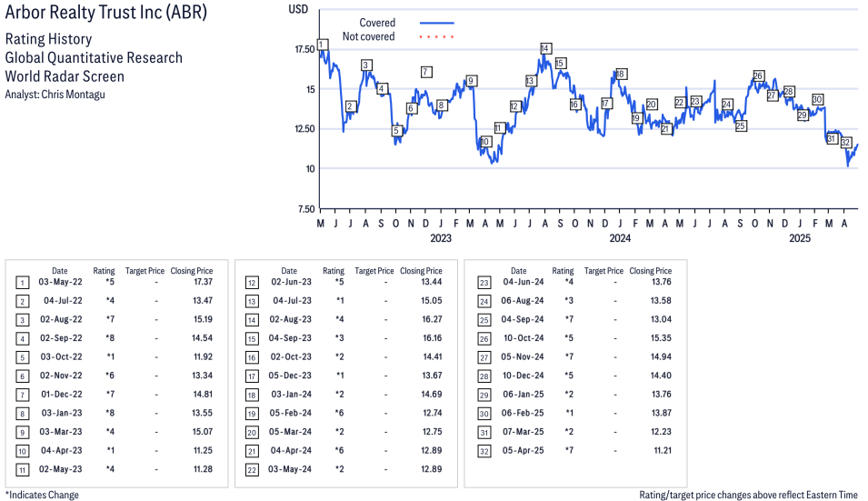Click chart marker 7 above the line
The height and width of the screenshot is (501, 868).
[x=425, y=72]
